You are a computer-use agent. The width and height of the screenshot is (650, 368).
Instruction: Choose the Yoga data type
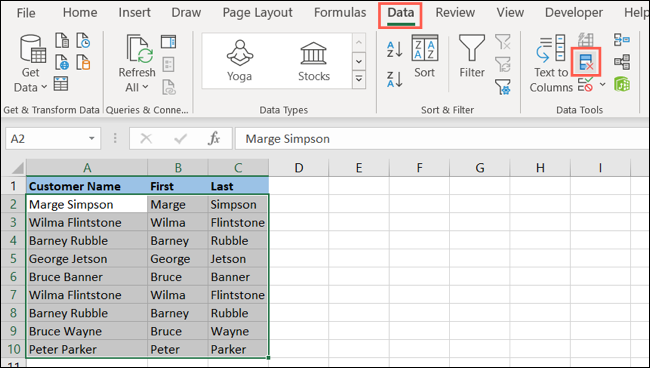[239, 61]
